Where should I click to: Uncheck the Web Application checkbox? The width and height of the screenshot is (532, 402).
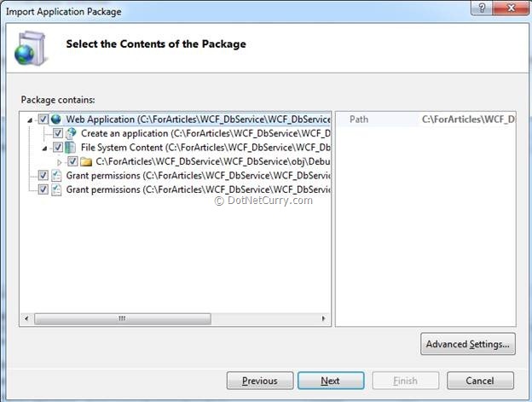coord(43,119)
